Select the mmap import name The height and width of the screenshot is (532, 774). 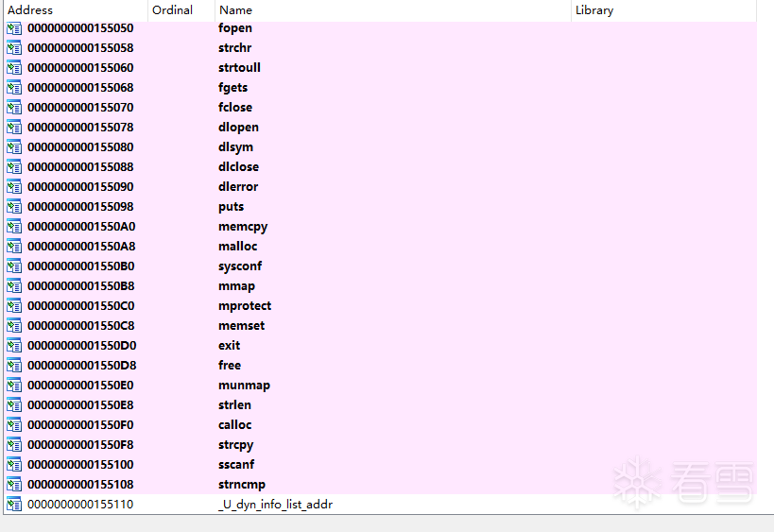[236, 286]
